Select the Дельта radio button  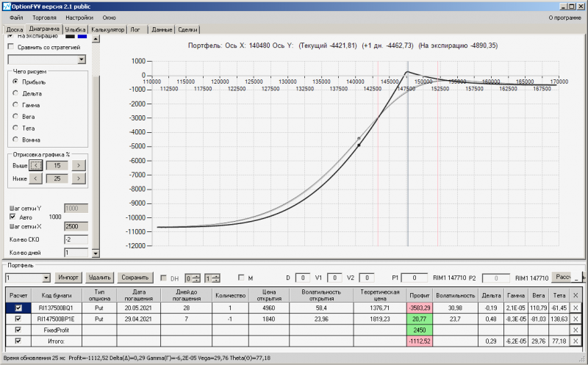[15, 93]
